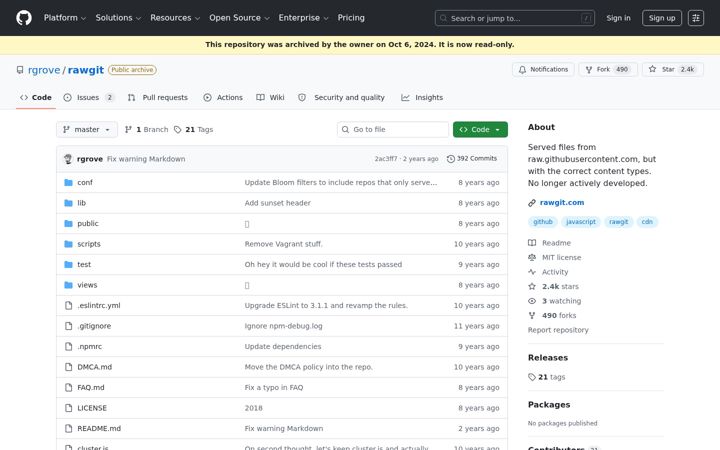This screenshot has height=450, width=720.
Task: Click the views folder icon
Action: (68, 285)
